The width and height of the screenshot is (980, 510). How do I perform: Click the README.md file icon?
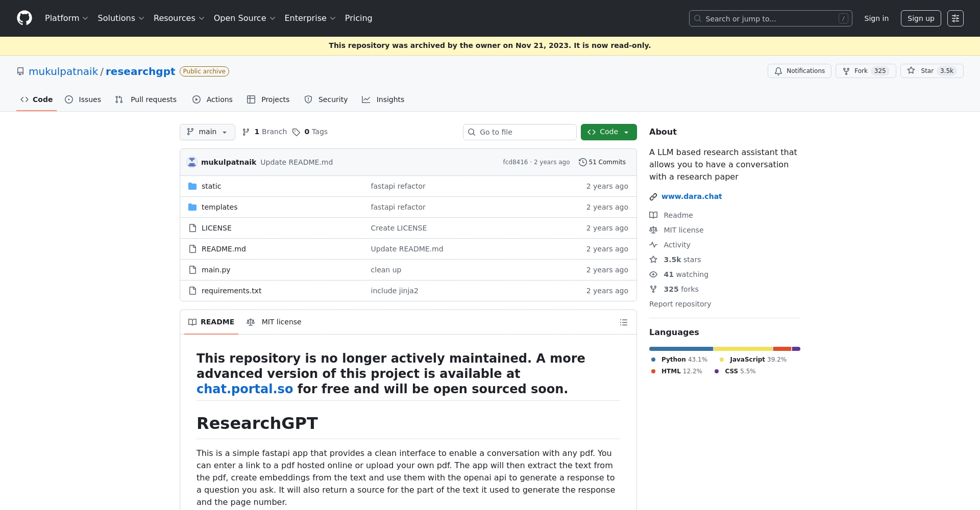tap(192, 249)
